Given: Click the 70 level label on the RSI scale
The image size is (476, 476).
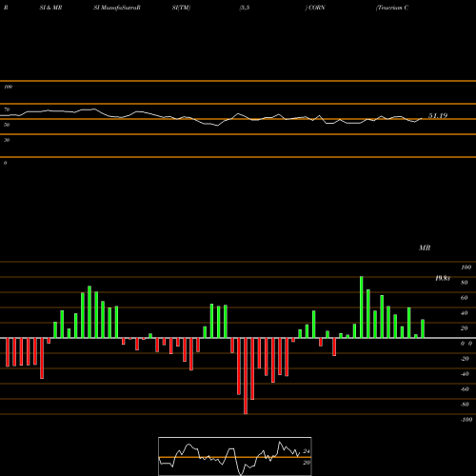Looking at the screenshot, I should [x=7, y=109].
